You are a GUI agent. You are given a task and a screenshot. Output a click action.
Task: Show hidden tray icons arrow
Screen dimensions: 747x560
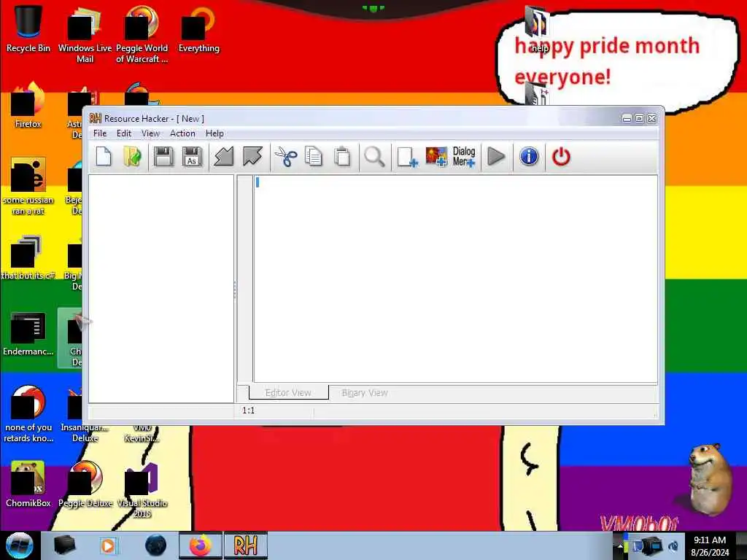[620, 545]
